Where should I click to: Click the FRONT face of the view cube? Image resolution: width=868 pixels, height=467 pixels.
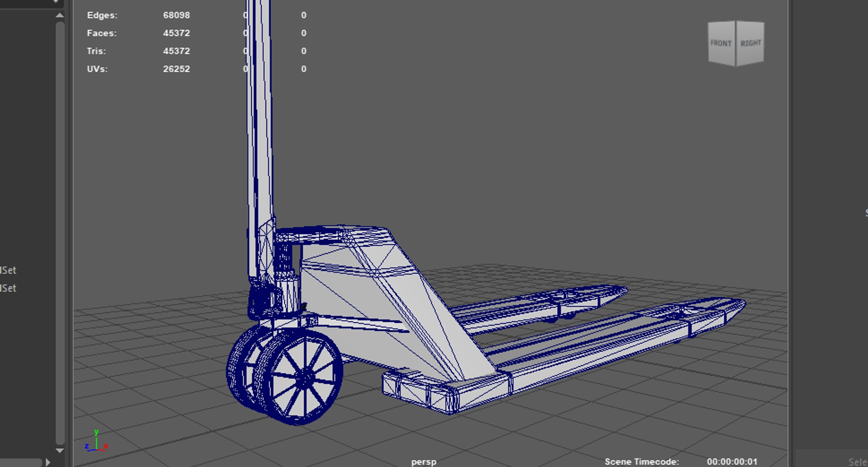point(722,43)
